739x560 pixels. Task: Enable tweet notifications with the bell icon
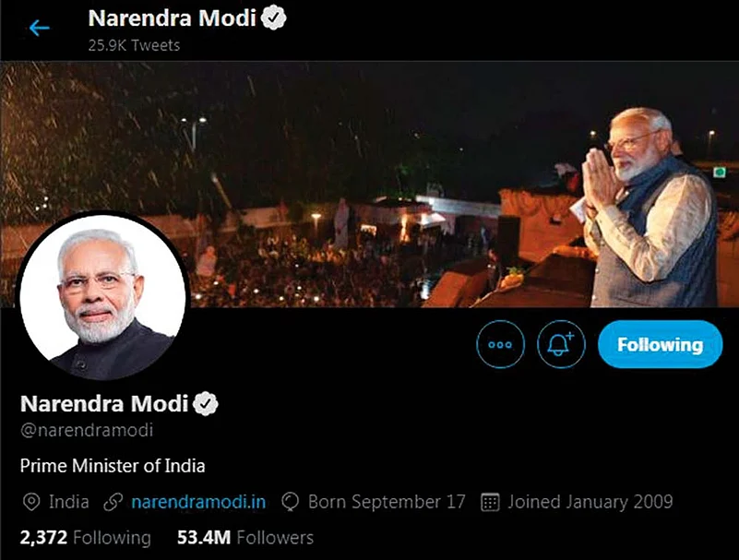point(561,345)
